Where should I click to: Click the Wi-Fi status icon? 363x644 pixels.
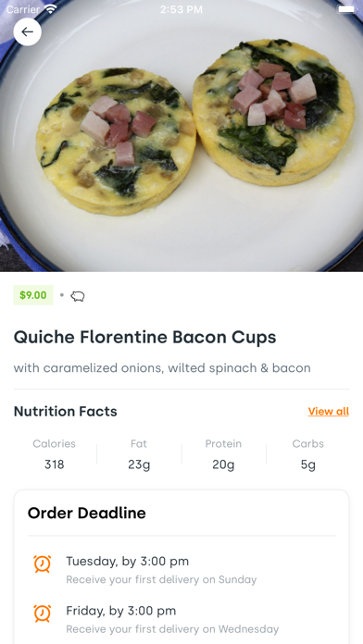pos(51,9)
